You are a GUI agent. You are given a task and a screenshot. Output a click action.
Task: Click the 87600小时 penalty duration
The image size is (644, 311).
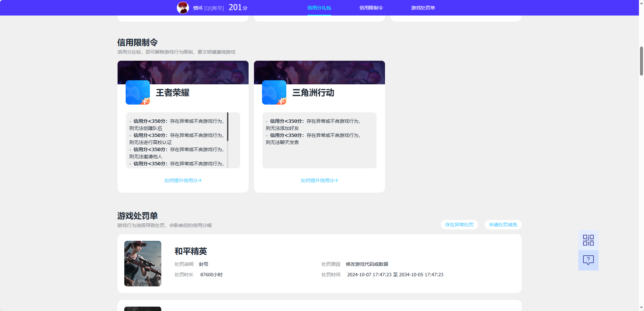pos(211,275)
